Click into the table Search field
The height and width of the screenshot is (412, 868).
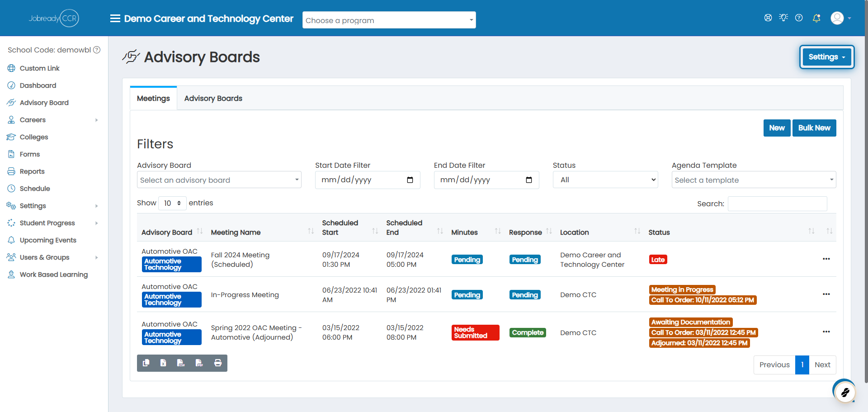[x=778, y=204]
